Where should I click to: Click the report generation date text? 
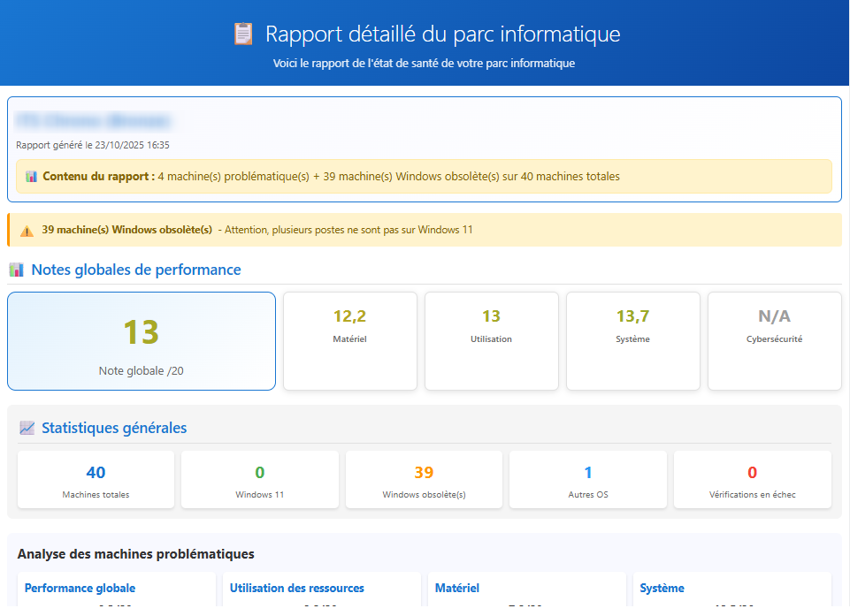(x=93, y=145)
